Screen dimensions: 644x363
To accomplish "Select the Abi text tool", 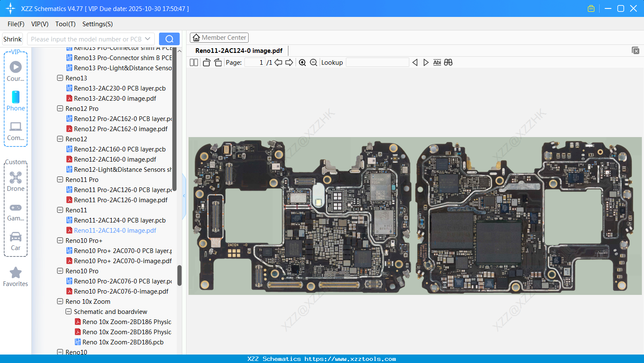I will [437, 62].
